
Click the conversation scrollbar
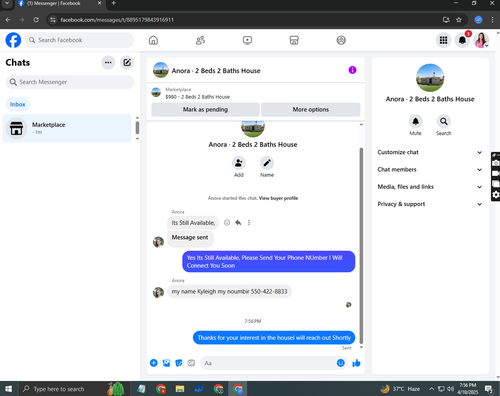(x=361, y=246)
